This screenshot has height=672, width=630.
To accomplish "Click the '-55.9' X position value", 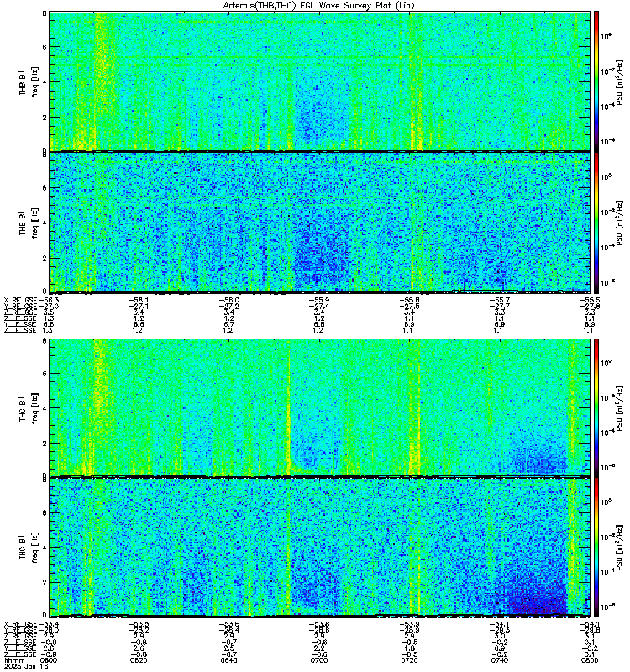I will [x=319, y=301].
